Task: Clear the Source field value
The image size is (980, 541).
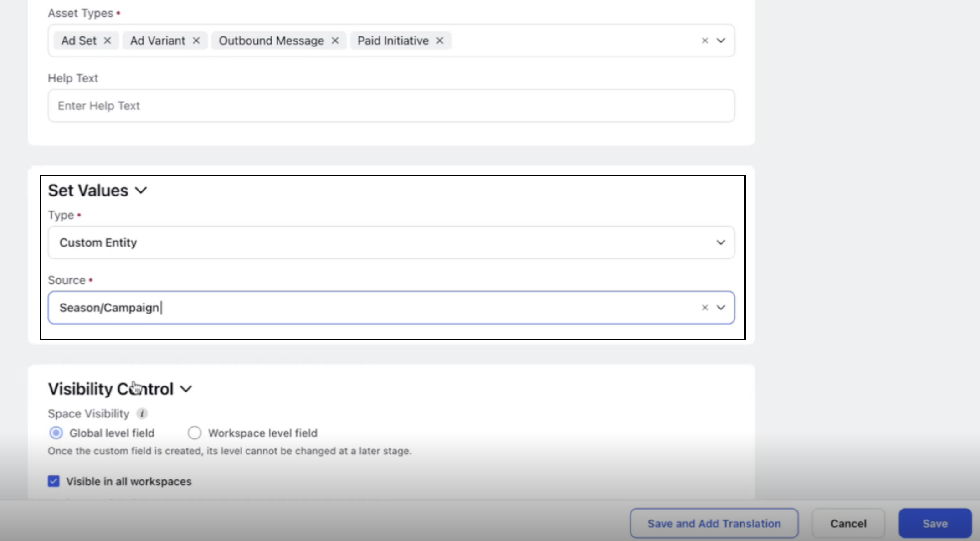Action: tap(705, 308)
